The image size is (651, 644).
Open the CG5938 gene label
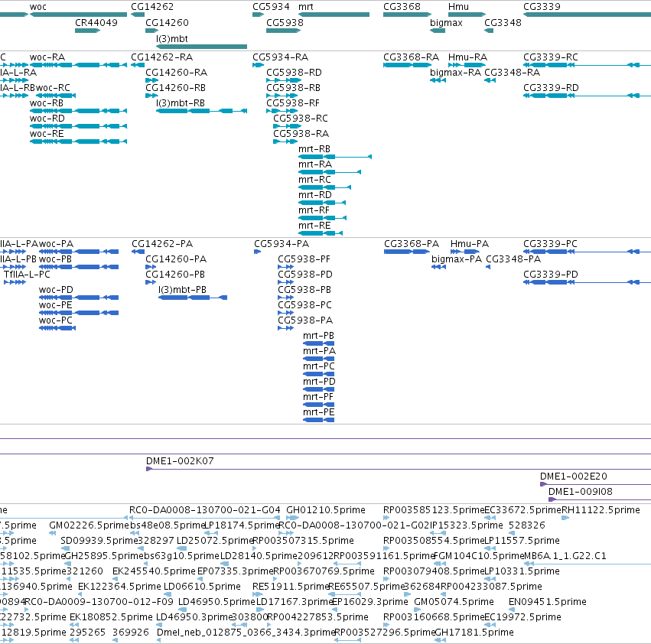point(285,22)
